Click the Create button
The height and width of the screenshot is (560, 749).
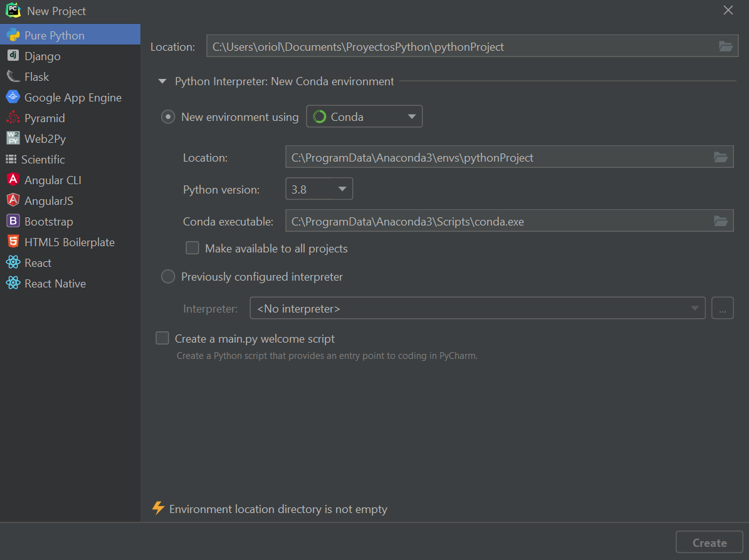(710, 542)
